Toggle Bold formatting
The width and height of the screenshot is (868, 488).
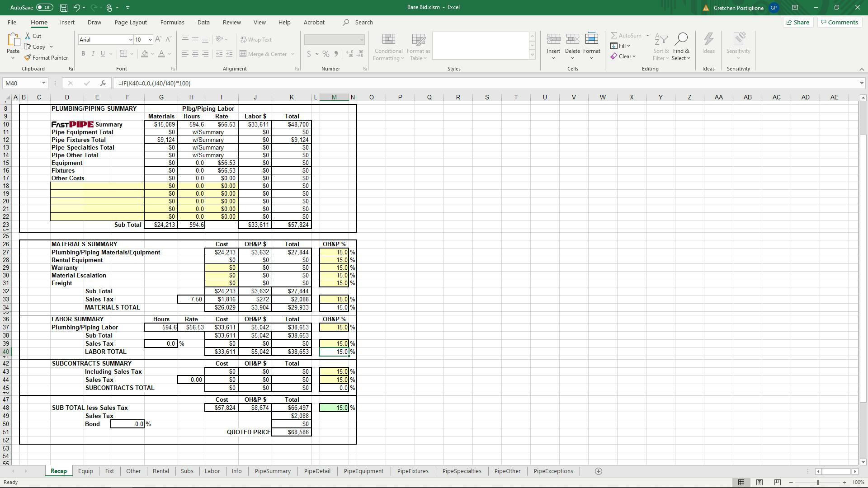tap(83, 54)
